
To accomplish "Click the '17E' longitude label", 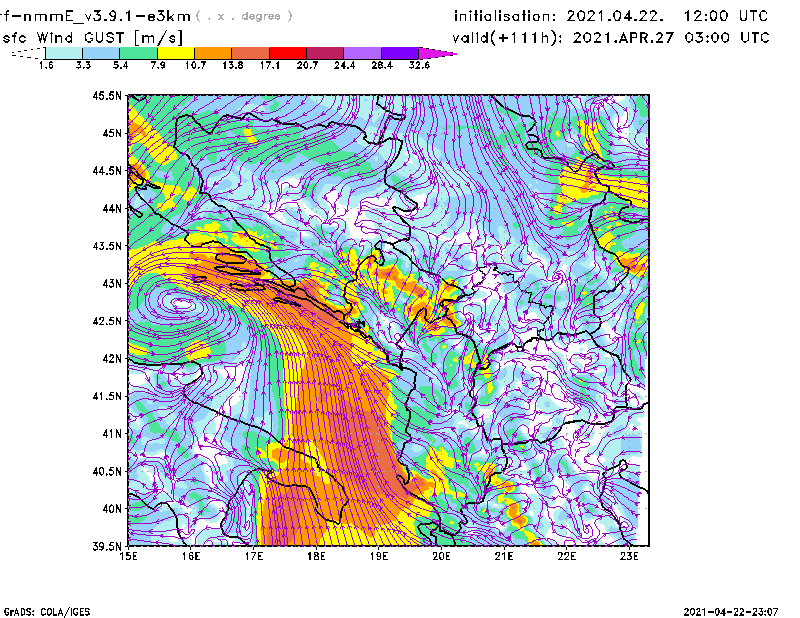I will pyautogui.click(x=254, y=556).
